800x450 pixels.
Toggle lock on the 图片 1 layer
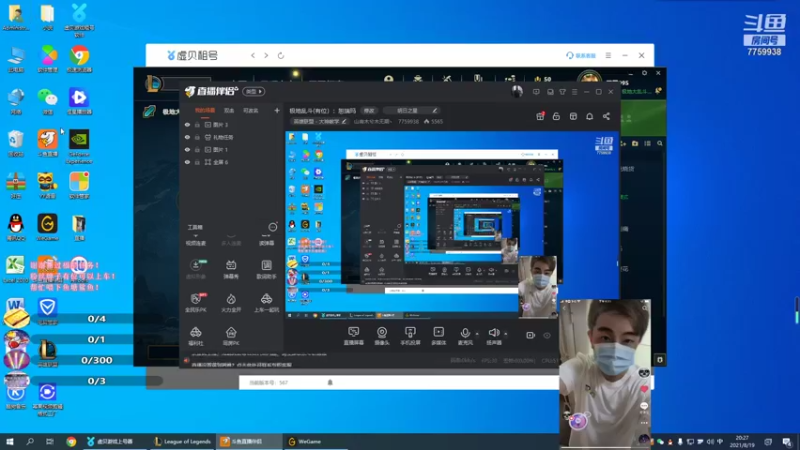pyautogui.click(x=197, y=149)
